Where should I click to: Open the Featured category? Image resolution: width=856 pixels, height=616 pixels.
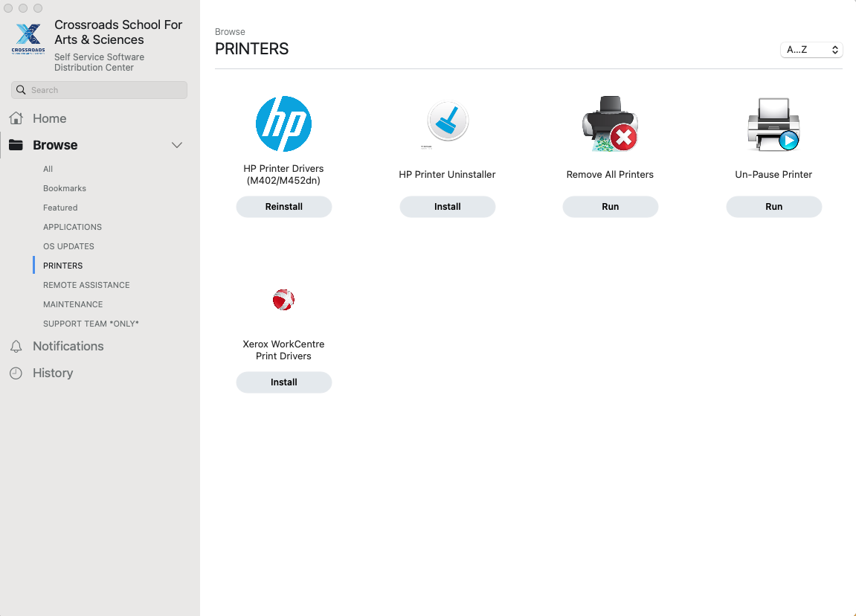click(x=60, y=208)
